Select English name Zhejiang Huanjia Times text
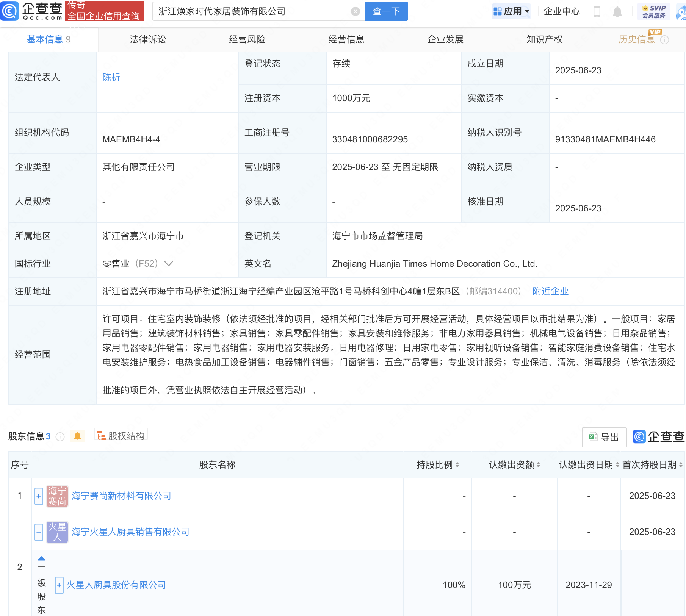Screen dimensions: 686x616 click(x=435, y=264)
